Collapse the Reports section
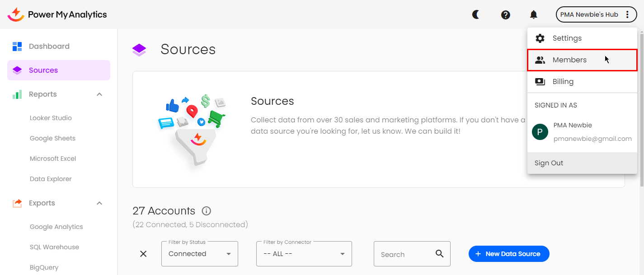 pyautogui.click(x=99, y=94)
